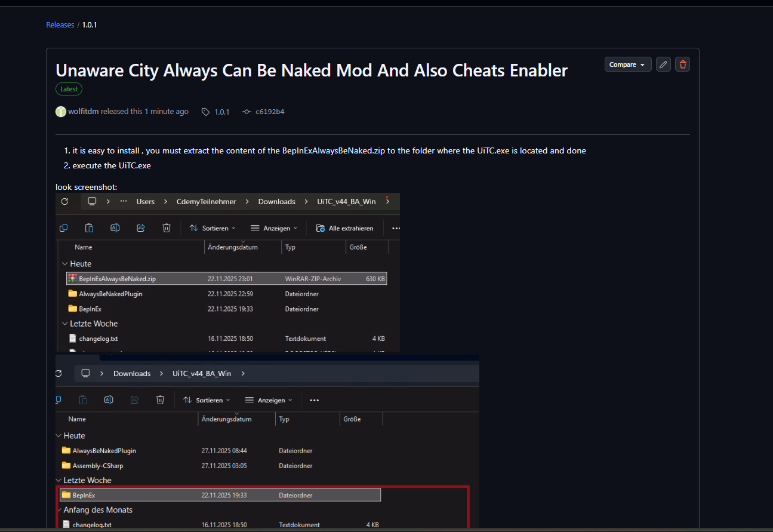The height and width of the screenshot is (532, 773).
Task: Click the WinRAR-ZIP-Archiv type cell
Action: (313, 279)
